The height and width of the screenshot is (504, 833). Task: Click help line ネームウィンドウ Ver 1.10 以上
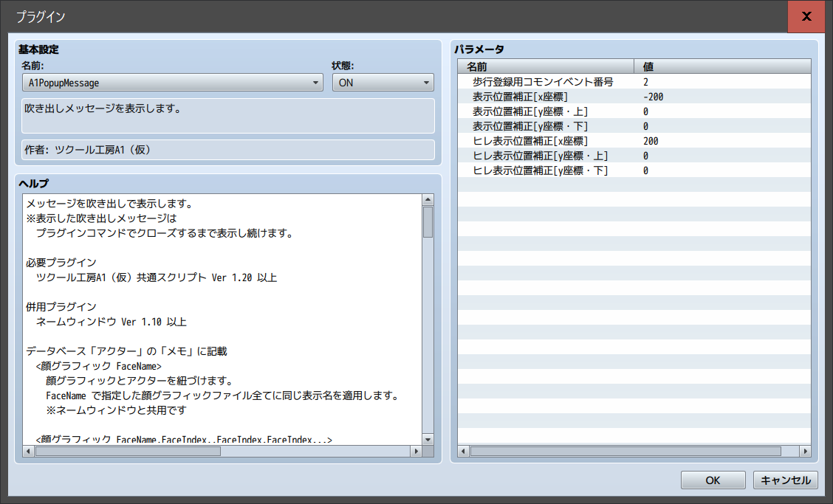coord(111,322)
